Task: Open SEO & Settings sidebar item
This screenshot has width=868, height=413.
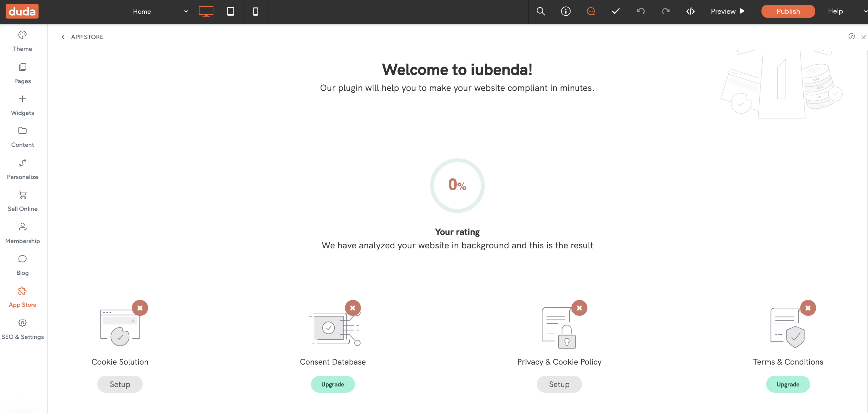Action: [22, 329]
